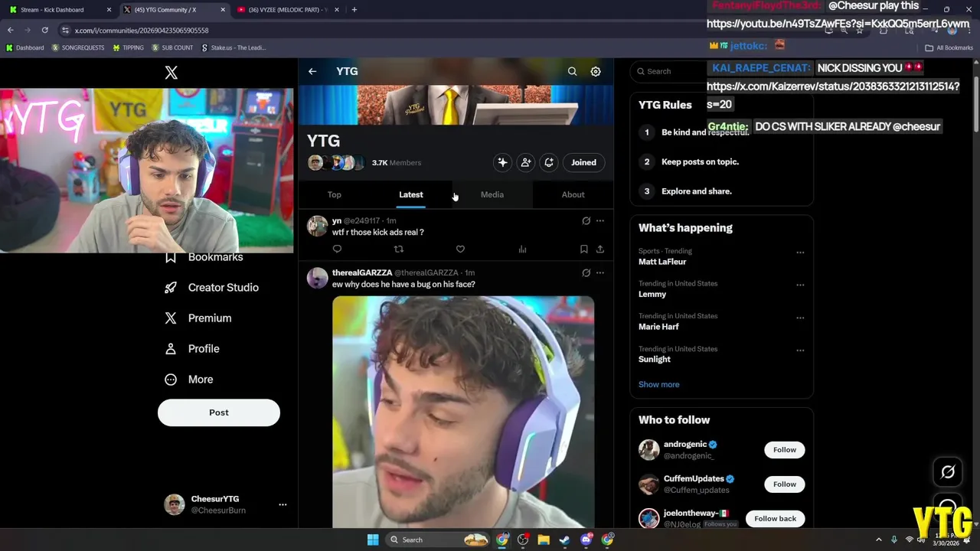Open More in sidebar
The height and width of the screenshot is (551, 980).
pos(189,380)
